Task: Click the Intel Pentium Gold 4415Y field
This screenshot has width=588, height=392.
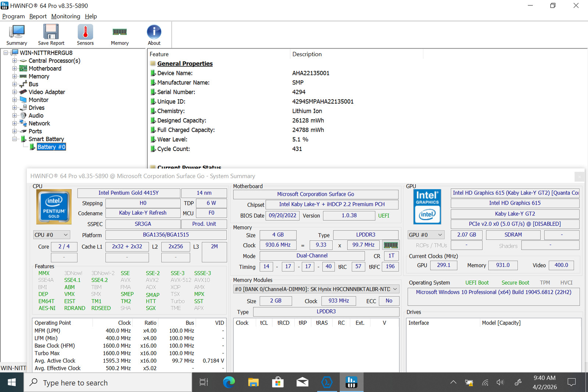Action: click(129, 193)
